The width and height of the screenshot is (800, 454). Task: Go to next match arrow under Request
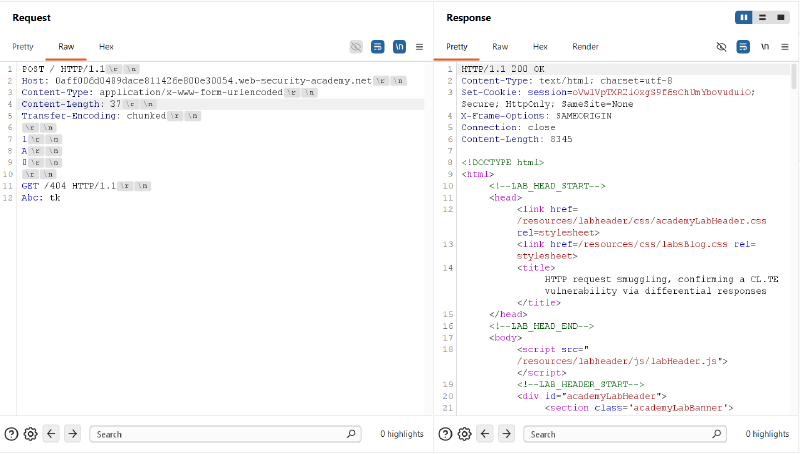[73, 434]
